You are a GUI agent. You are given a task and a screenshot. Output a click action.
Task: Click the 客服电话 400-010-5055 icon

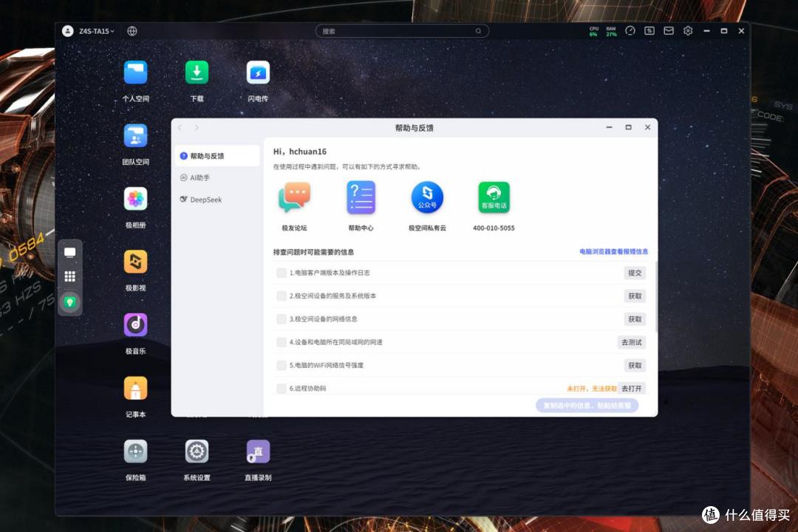(494, 197)
